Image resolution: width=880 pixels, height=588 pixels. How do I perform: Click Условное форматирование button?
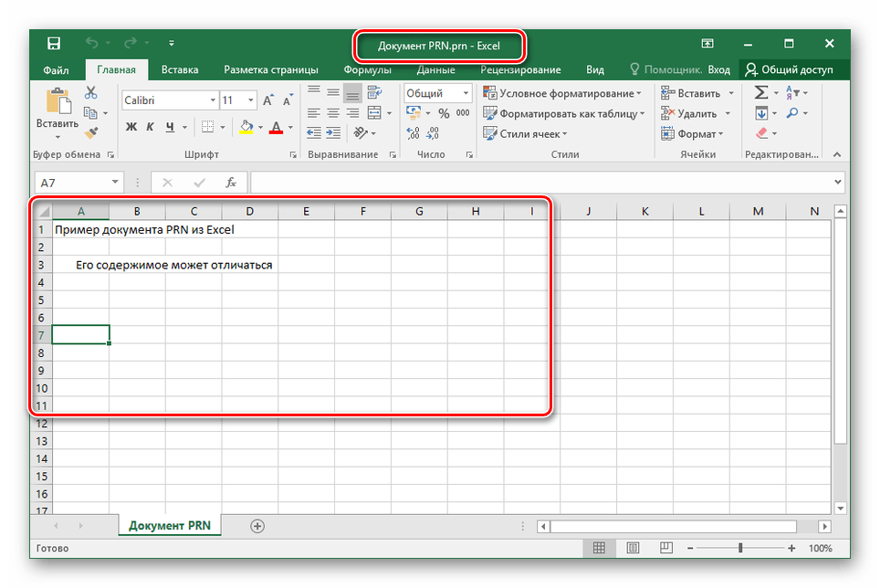(x=563, y=93)
